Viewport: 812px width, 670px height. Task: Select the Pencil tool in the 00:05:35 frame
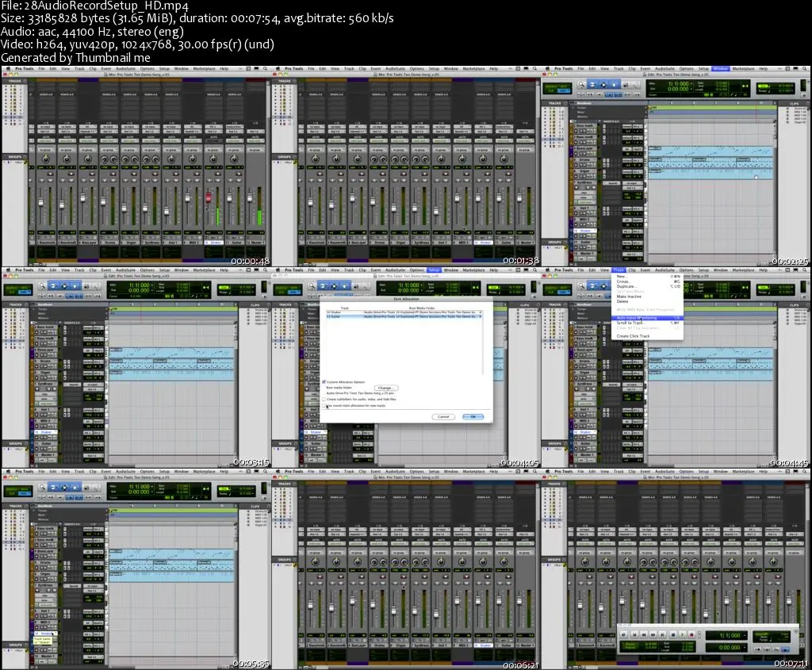coord(96,487)
